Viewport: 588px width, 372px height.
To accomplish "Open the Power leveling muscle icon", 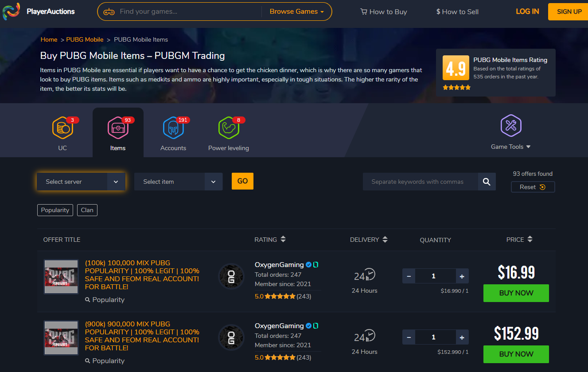I will pos(229,128).
